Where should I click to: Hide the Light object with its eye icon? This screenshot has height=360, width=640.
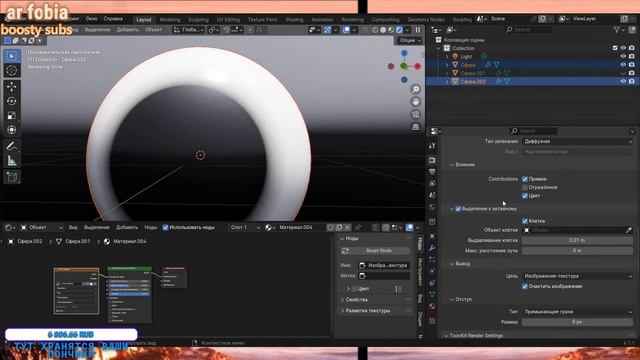(623, 56)
